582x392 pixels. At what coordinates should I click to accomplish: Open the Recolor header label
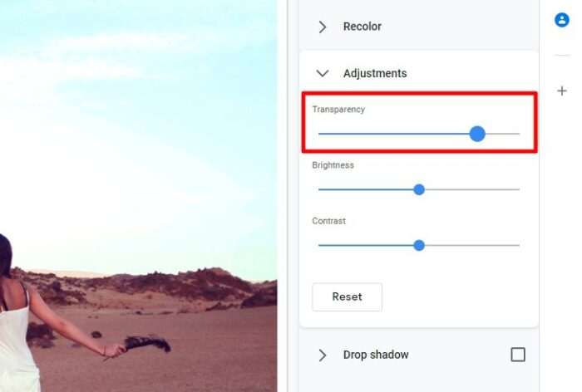[363, 27]
